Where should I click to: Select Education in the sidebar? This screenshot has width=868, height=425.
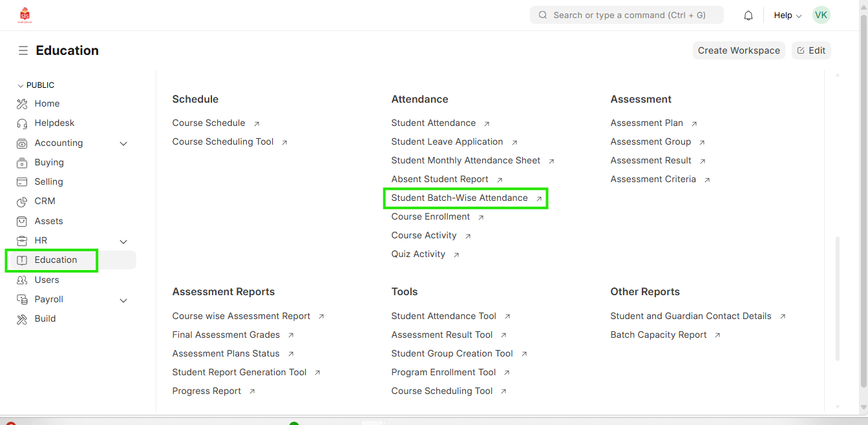(x=56, y=260)
